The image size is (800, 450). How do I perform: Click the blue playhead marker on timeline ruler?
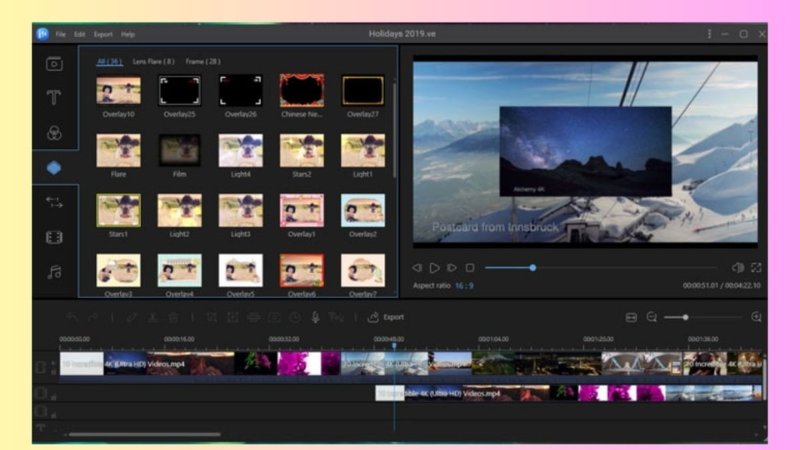pos(394,346)
